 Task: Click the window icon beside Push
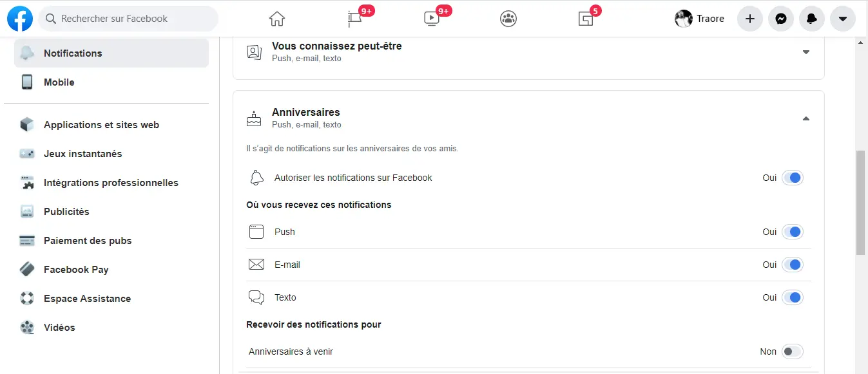coord(256,232)
